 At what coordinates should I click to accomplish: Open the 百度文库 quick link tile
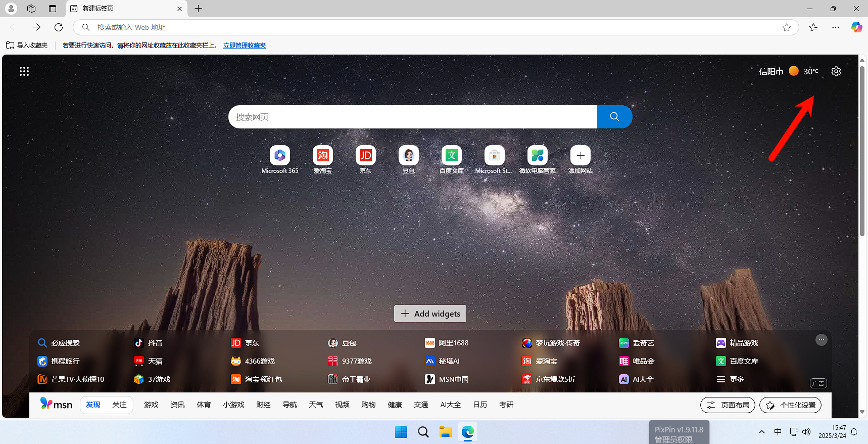coord(452,160)
